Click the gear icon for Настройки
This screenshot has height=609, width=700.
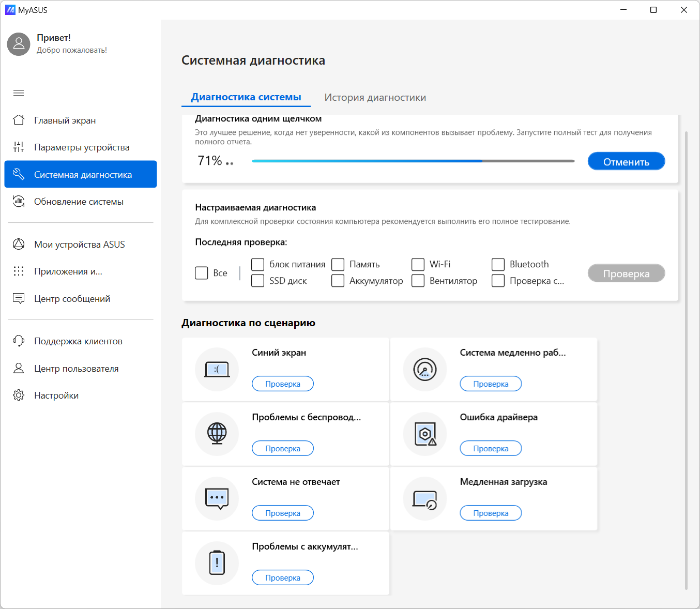click(x=19, y=395)
